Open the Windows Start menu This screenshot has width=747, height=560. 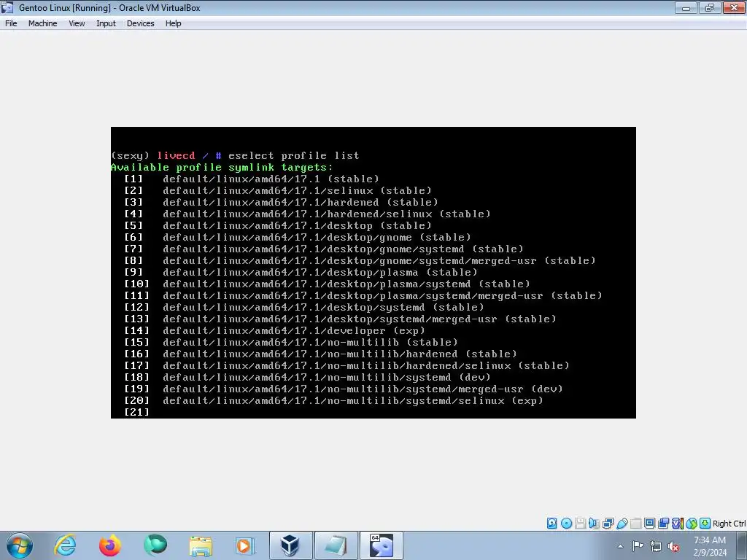coord(20,545)
